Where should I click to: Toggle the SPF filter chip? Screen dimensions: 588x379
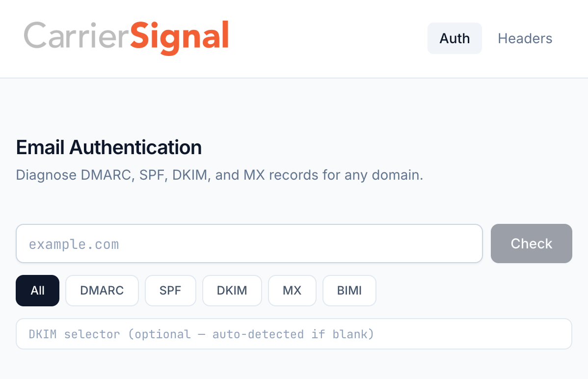(170, 290)
